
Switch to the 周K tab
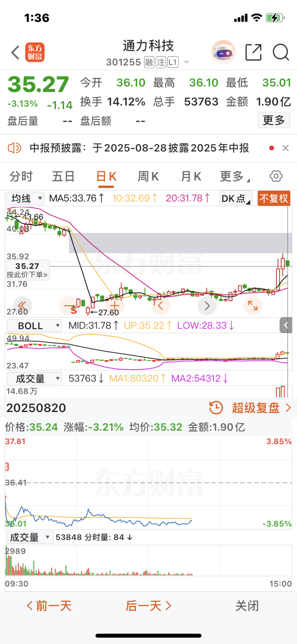click(x=148, y=176)
